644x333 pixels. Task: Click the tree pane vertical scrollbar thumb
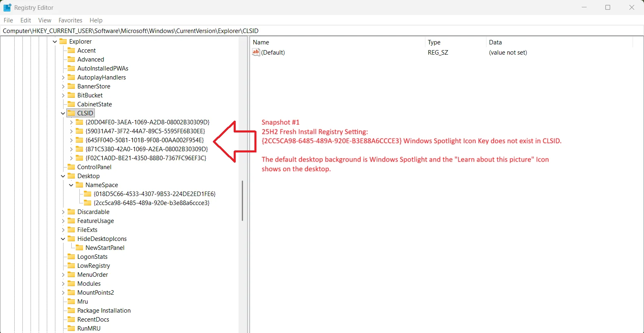pyautogui.click(x=242, y=201)
